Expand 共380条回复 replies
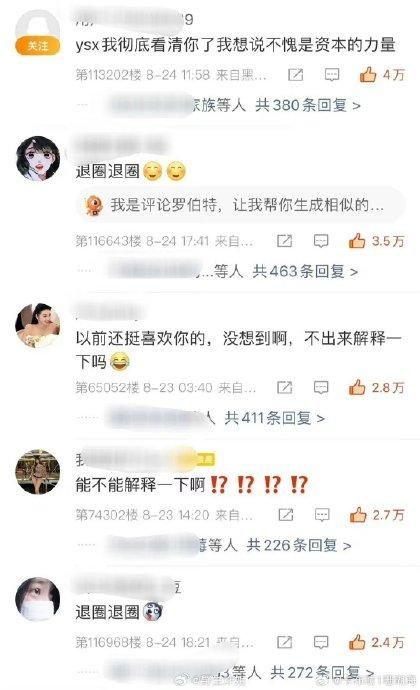Viewport: 420px width, 690px height. point(308,105)
